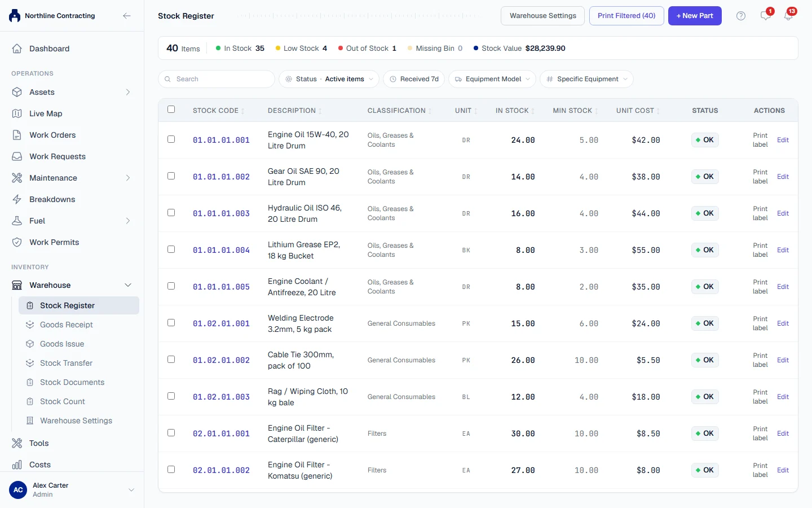The height and width of the screenshot is (508, 812).
Task: Click the Breakdowns lightning icon
Action: (x=17, y=199)
